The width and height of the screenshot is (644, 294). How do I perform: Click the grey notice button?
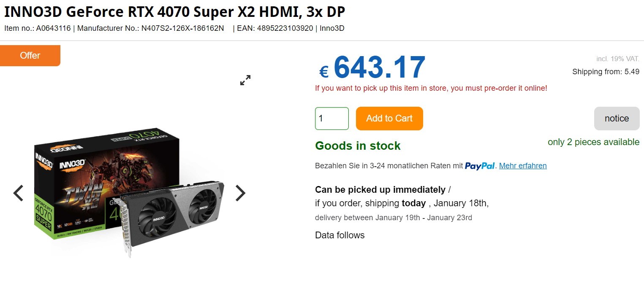pyautogui.click(x=617, y=119)
